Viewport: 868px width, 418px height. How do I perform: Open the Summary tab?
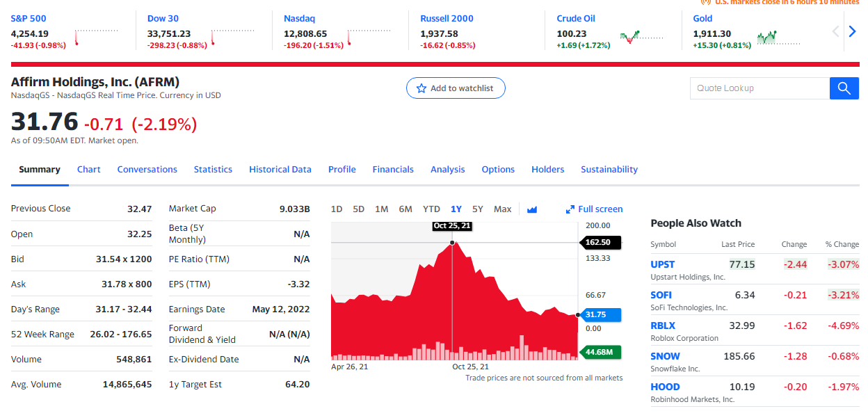pyautogui.click(x=40, y=169)
